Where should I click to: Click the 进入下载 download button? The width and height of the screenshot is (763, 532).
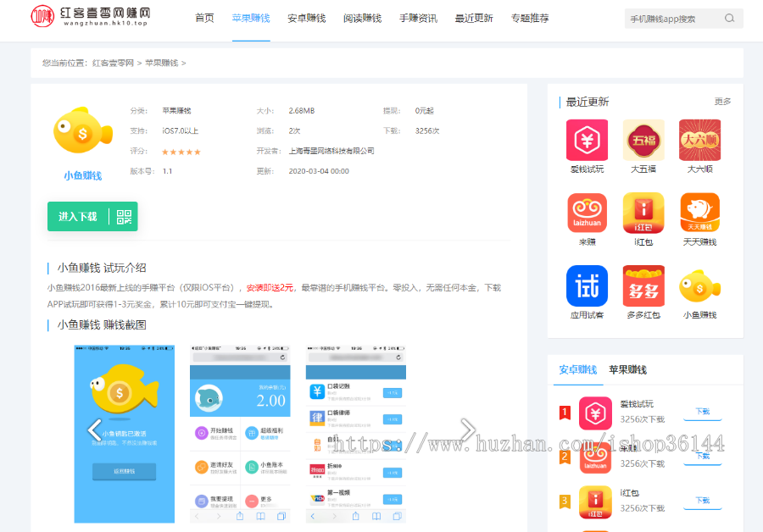[78, 216]
